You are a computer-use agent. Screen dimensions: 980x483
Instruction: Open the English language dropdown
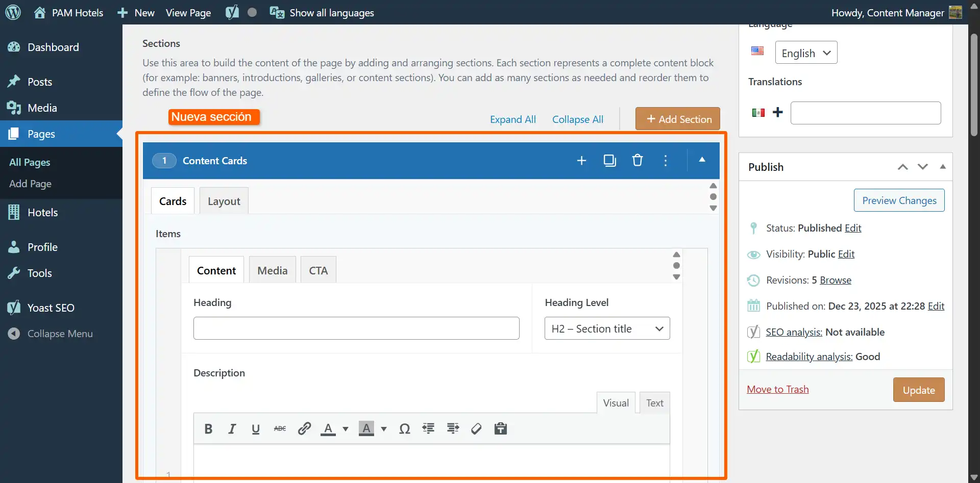tap(806, 53)
